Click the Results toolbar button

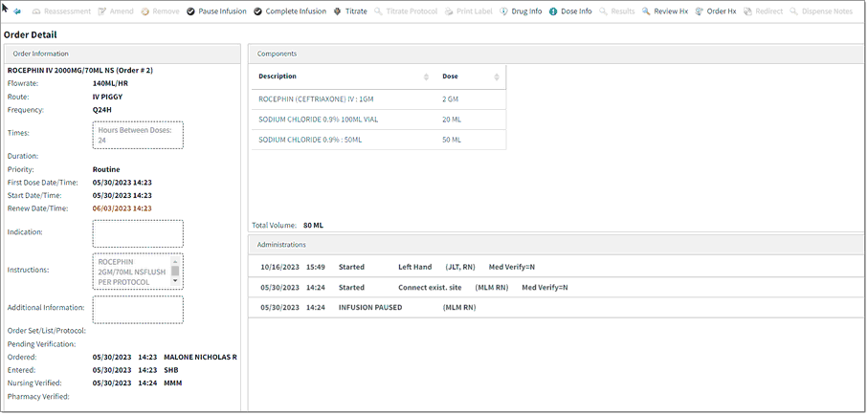[x=616, y=11]
